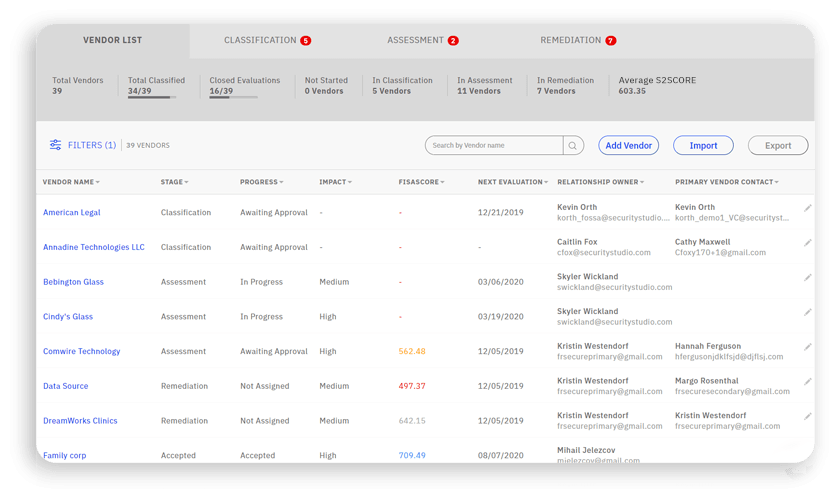
Task: Click FISASCORE value 709.49
Action: tap(412, 456)
